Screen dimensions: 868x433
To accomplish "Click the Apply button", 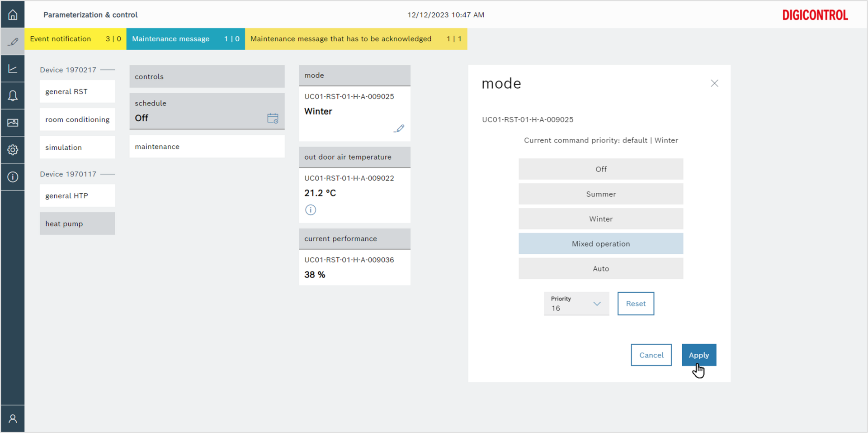I will click(x=698, y=355).
